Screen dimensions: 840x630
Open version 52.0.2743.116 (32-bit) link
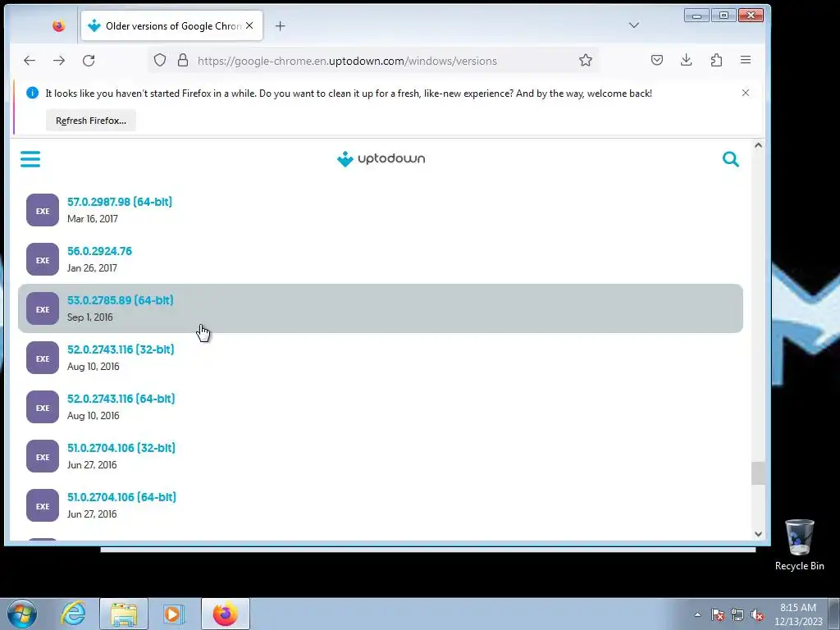(x=121, y=349)
